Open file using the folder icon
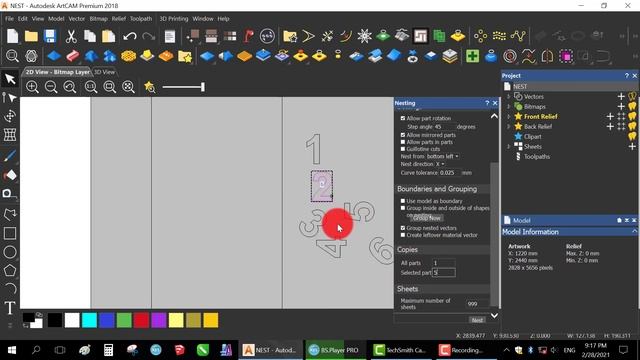This screenshot has height=360, width=640. [31, 36]
